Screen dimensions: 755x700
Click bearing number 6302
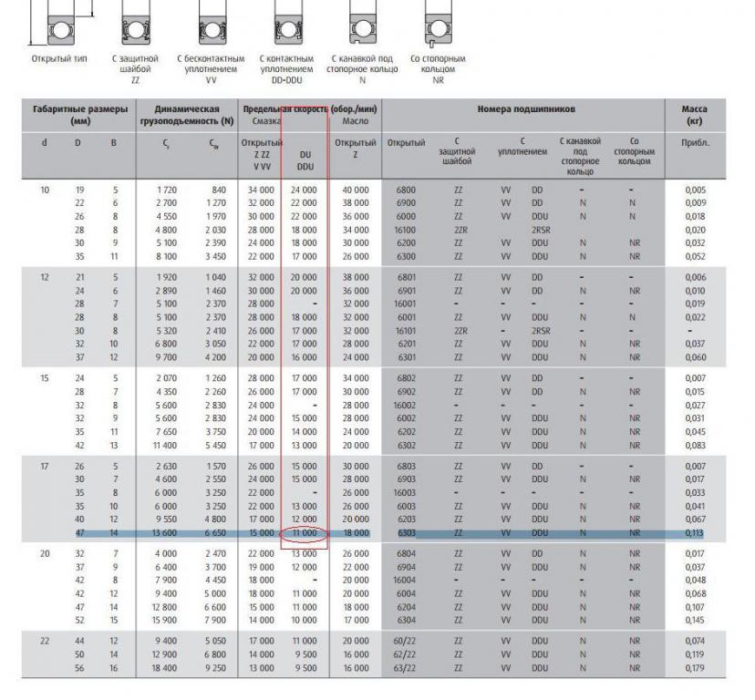[x=406, y=446]
